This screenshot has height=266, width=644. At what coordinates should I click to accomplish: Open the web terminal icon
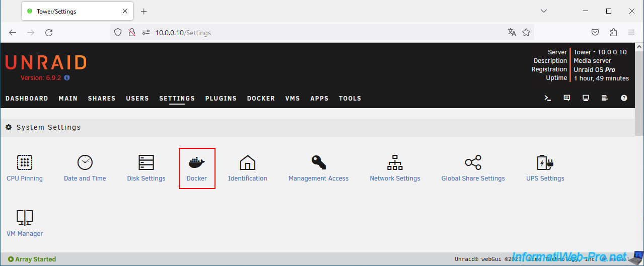[x=548, y=98]
